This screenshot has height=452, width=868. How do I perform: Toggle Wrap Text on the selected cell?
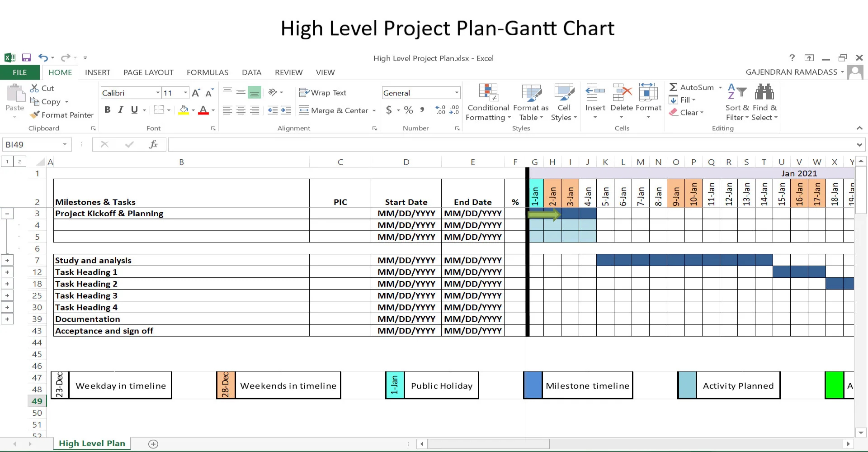pos(323,92)
